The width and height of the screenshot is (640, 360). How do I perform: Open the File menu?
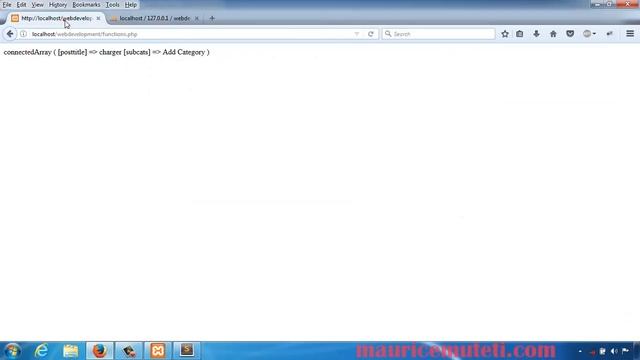point(7,5)
